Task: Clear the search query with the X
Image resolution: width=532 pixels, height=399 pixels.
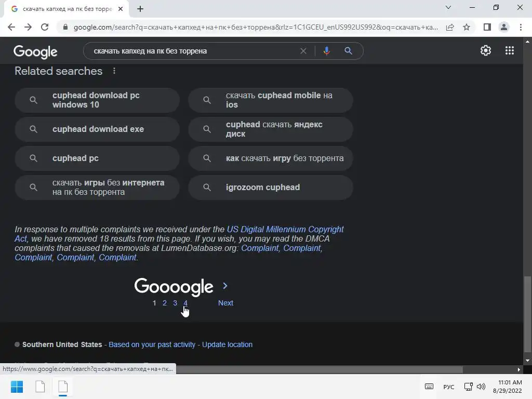Action: [303, 51]
